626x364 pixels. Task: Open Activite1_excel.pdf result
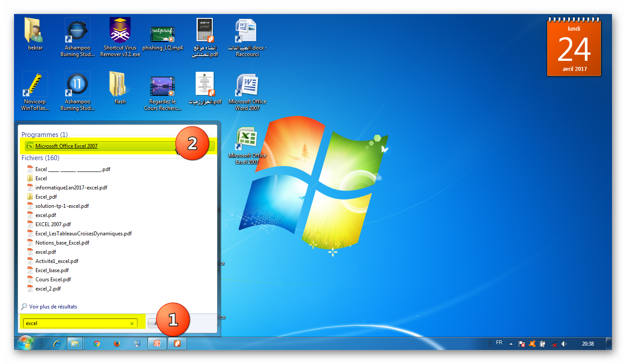[53, 261]
